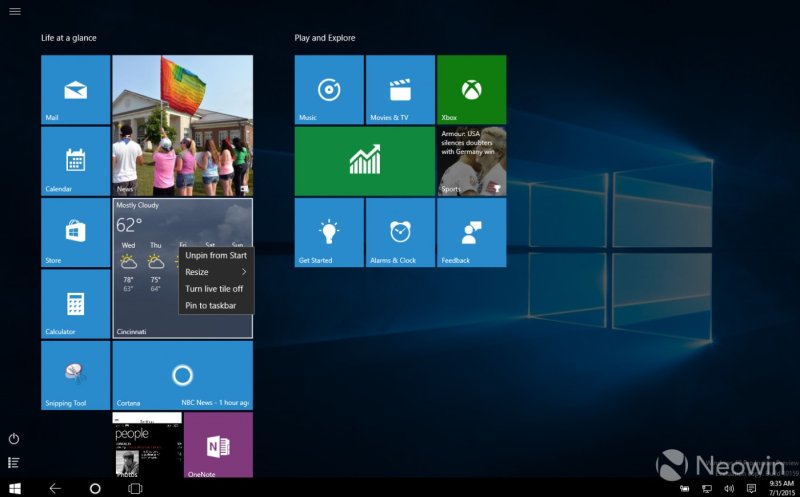Viewport: 800px width, 497px height.
Task: Open the Cortana tile
Action: pos(183,376)
